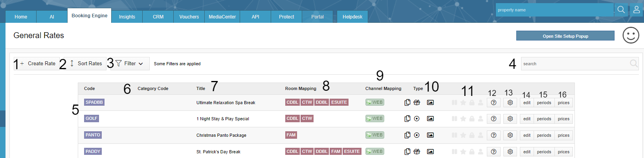Screen dimensions: 644x158
Task: Toggle the padlock icon for SPADBB
Action: point(472,103)
